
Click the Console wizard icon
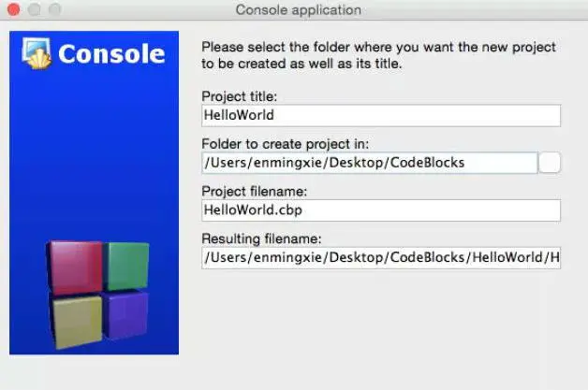[37, 53]
